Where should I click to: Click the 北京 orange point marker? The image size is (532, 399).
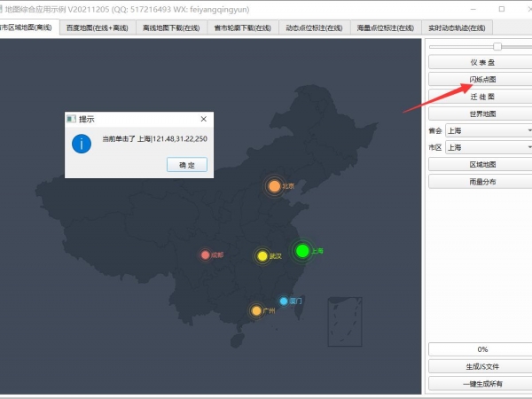[x=274, y=186]
